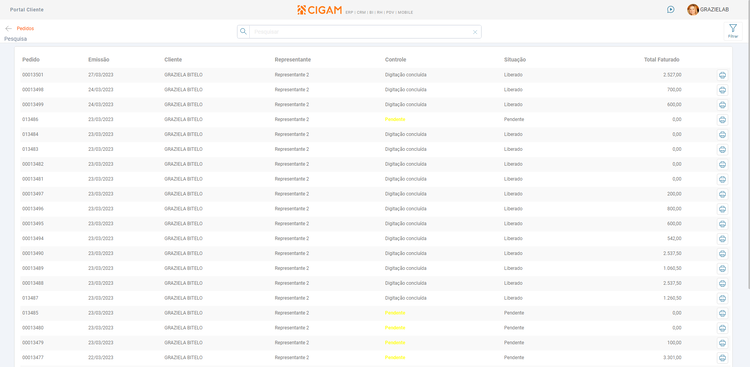Viewport: 750px width, 367px height.
Task: Sort by the Pedido column header
Action: tap(31, 60)
